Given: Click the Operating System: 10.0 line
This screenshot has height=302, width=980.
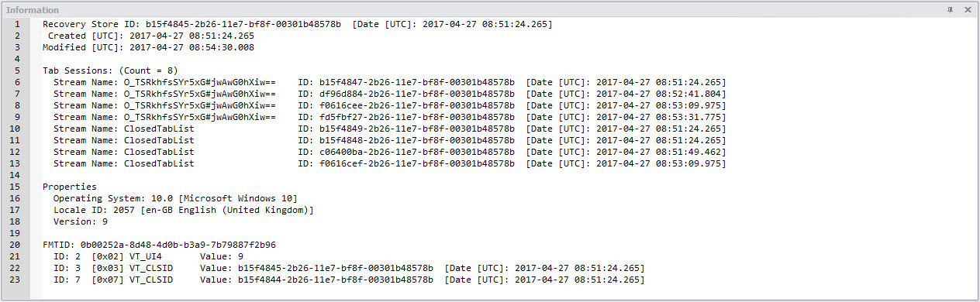Looking at the screenshot, I should [175, 198].
